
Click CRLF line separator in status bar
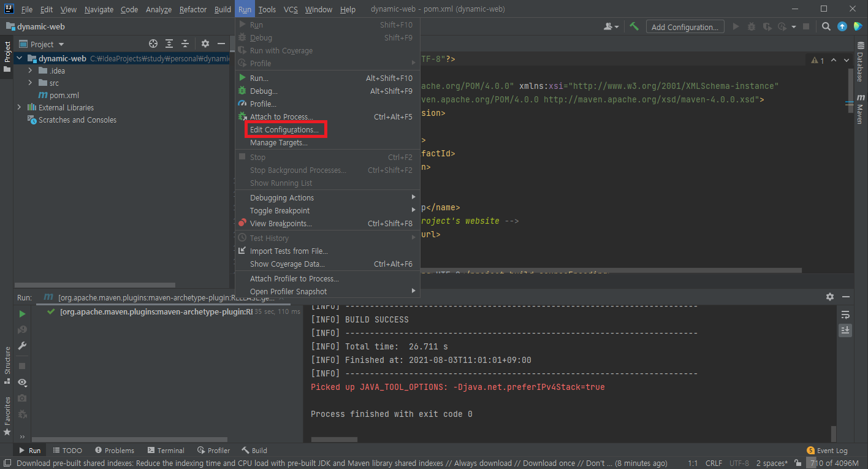(x=714, y=463)
